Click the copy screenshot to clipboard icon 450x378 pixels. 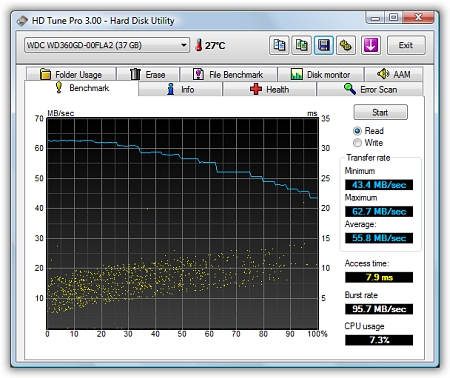tap(301, 45)
